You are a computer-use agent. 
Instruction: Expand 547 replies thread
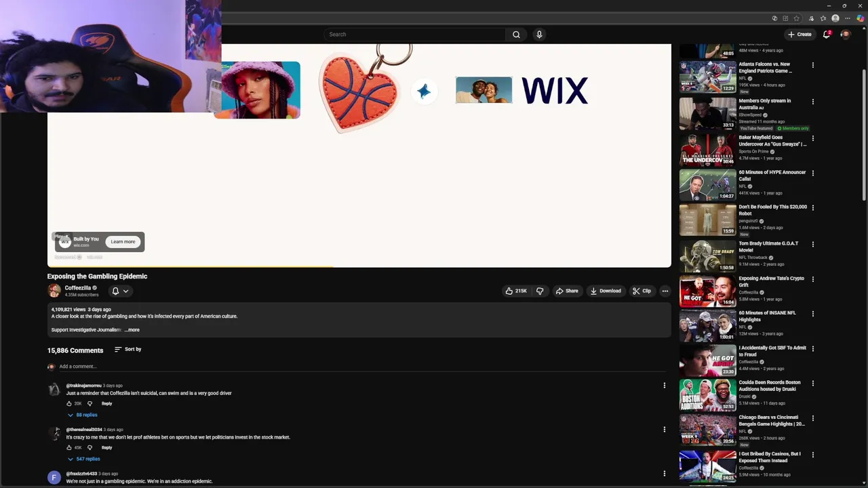83,459
